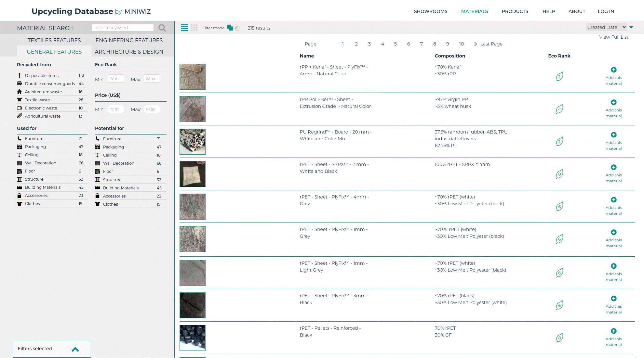This screenshot has width=644, height=358.
Task: Click sort direction arrow beside Created Date
Action: [631, 28]
